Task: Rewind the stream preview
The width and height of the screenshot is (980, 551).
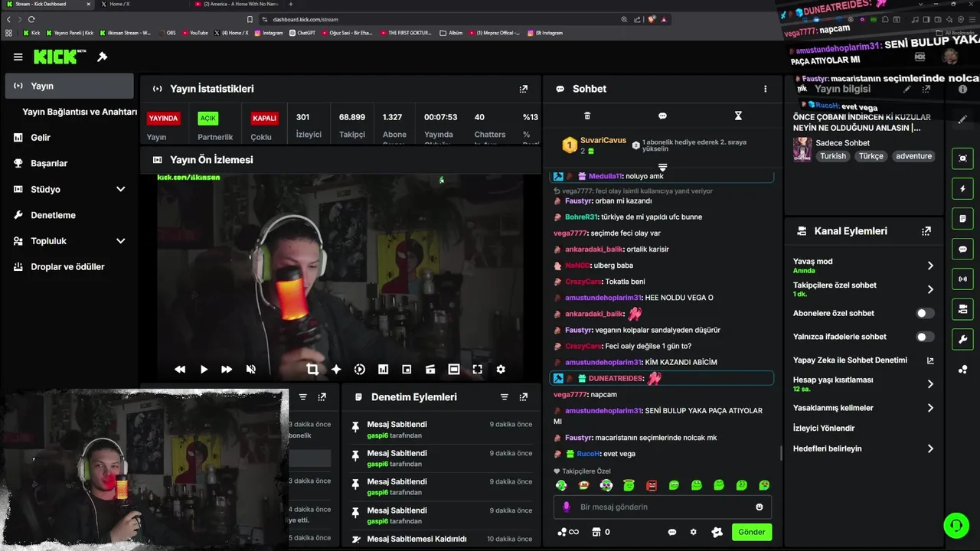Action: pyautogui.click(x=180, y=369)
